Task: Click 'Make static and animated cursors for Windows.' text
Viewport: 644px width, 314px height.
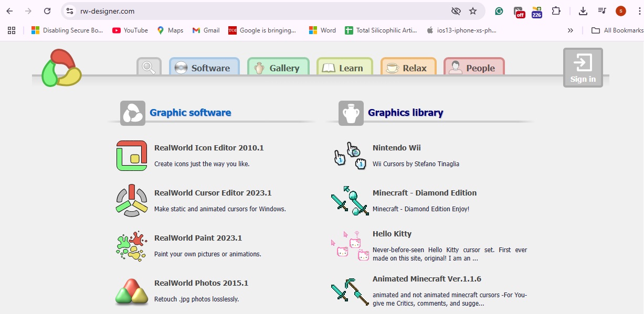Action: (220, 209)
